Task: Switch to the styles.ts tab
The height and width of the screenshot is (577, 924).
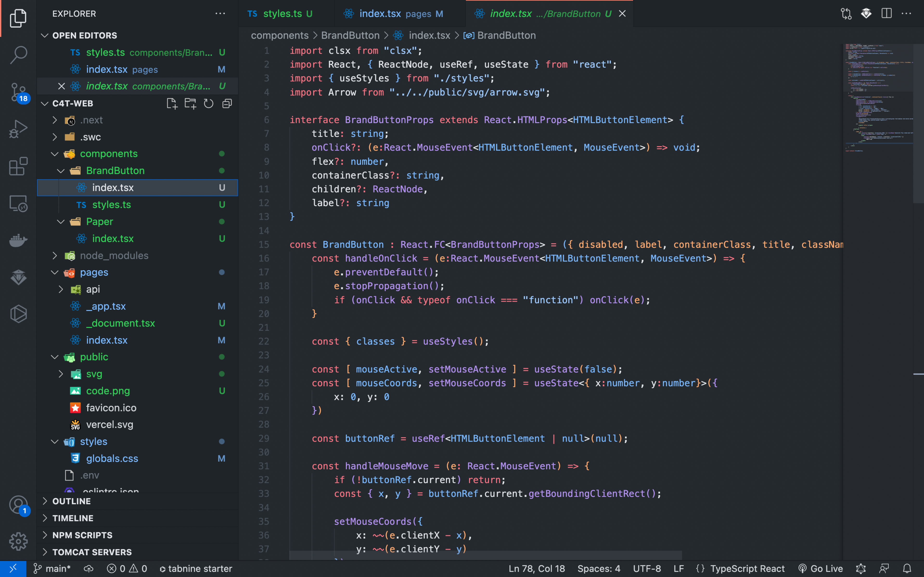Action: click(x=282, y=14)
